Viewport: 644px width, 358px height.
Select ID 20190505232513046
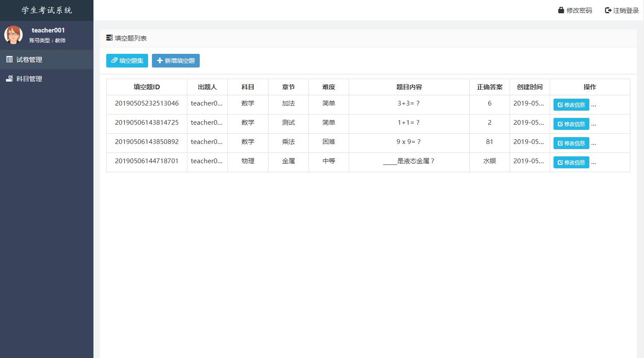point(147,103)
